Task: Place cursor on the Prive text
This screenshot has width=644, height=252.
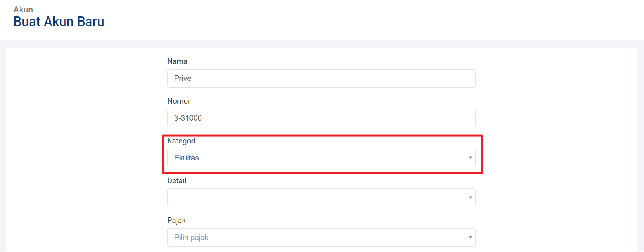Action: [183, 78]
